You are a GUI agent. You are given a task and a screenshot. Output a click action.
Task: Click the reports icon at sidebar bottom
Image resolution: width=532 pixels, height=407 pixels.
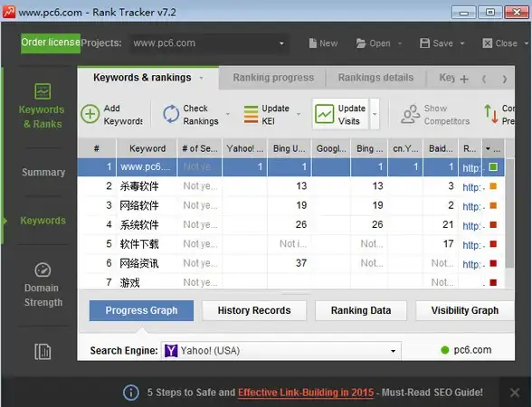(x=43, y=351)
